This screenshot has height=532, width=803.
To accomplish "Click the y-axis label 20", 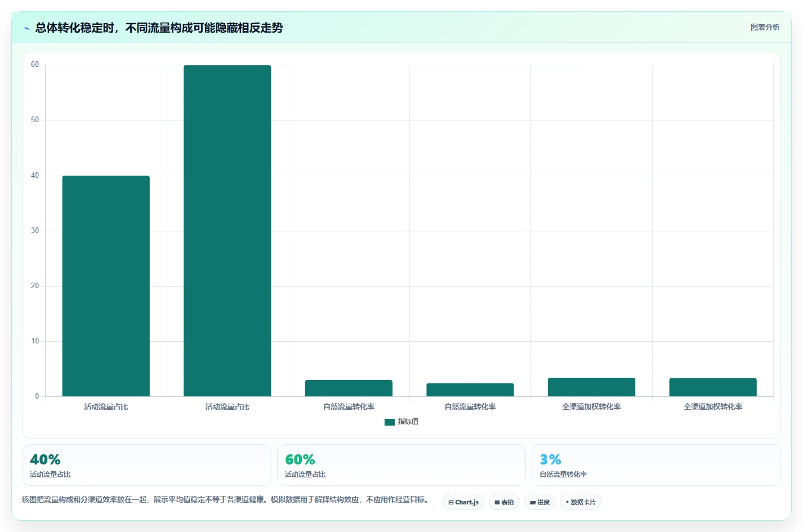I will coord(35,286).
